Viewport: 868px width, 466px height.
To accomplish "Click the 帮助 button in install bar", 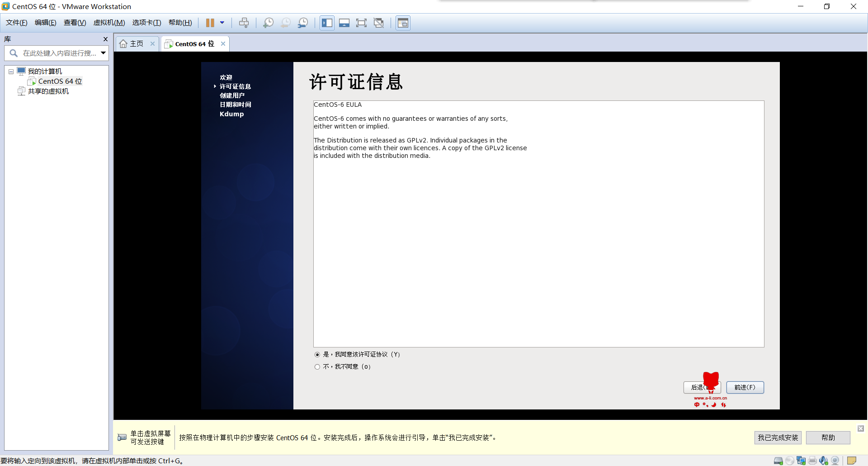I will pos(828,438).
